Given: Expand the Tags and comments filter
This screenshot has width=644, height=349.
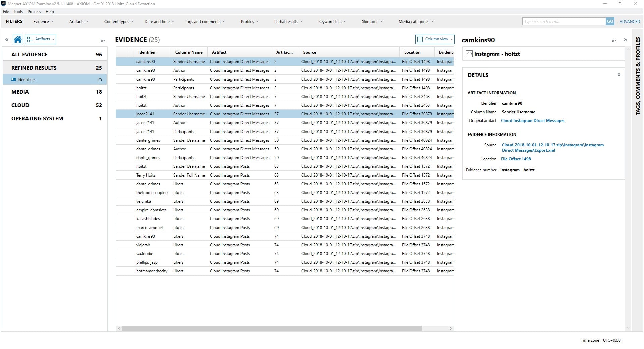Looking at the screenshot, I should click(205, 22).
